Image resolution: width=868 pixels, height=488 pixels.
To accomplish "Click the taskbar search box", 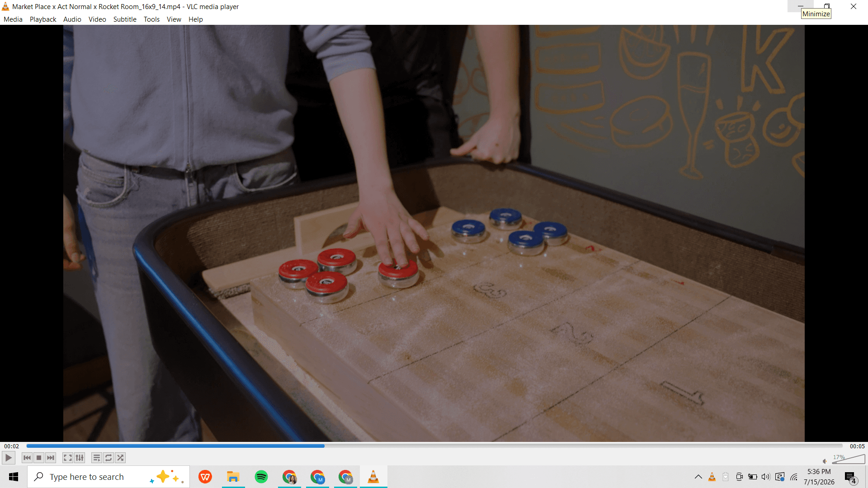I will [108, 477].
